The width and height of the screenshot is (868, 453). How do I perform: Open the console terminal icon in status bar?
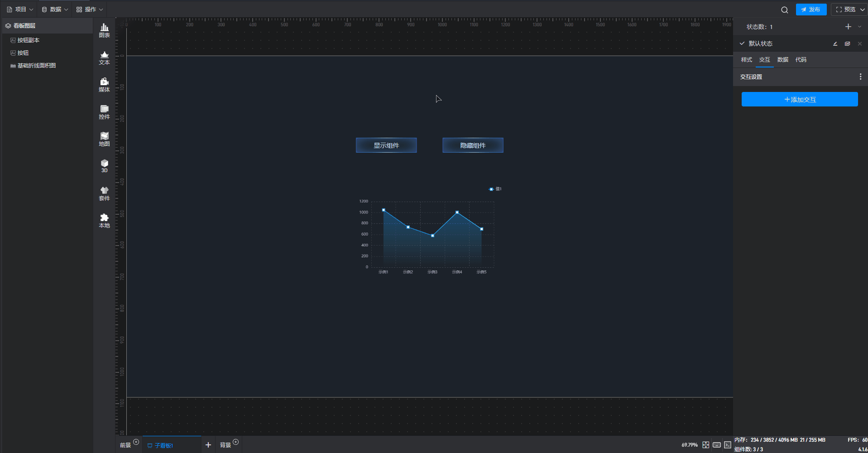pos(728,445)
